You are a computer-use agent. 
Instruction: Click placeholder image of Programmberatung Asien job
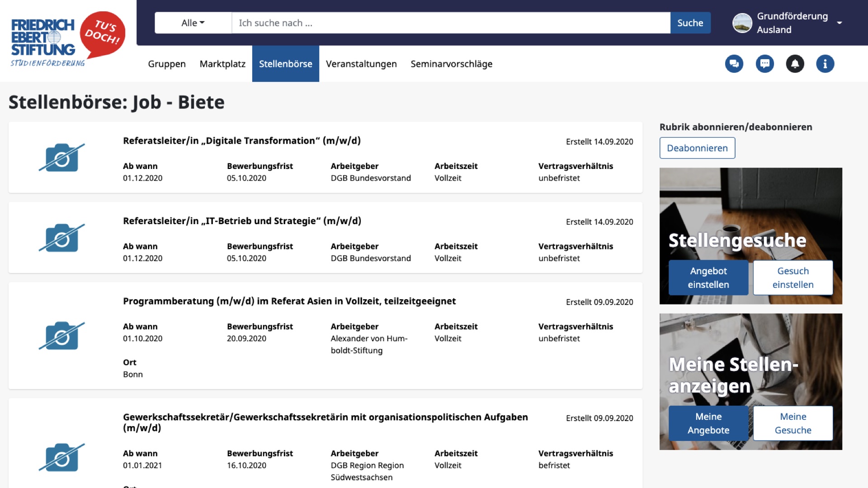click(x=62, y=336)
